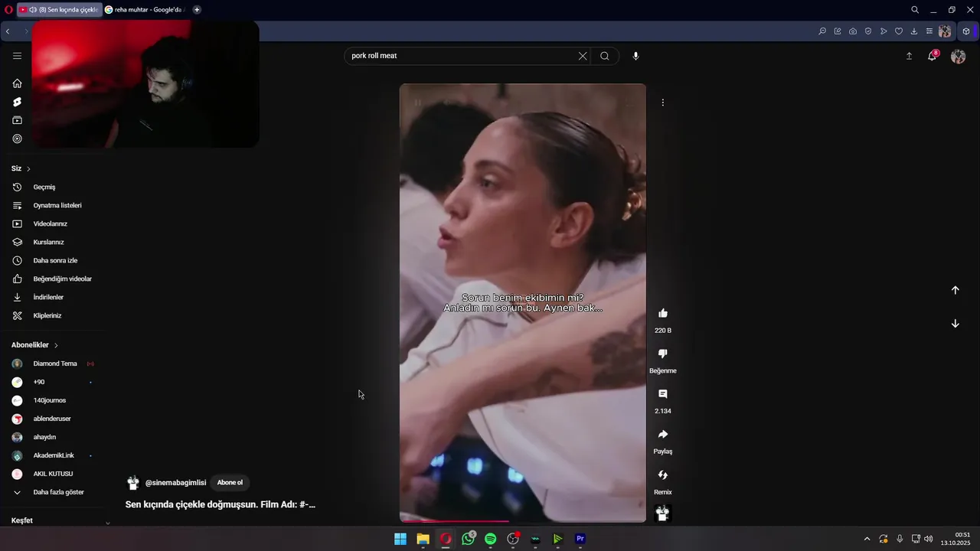Share the Short via Paylaş
Screen dimensions: 980x551
(663, 435)
